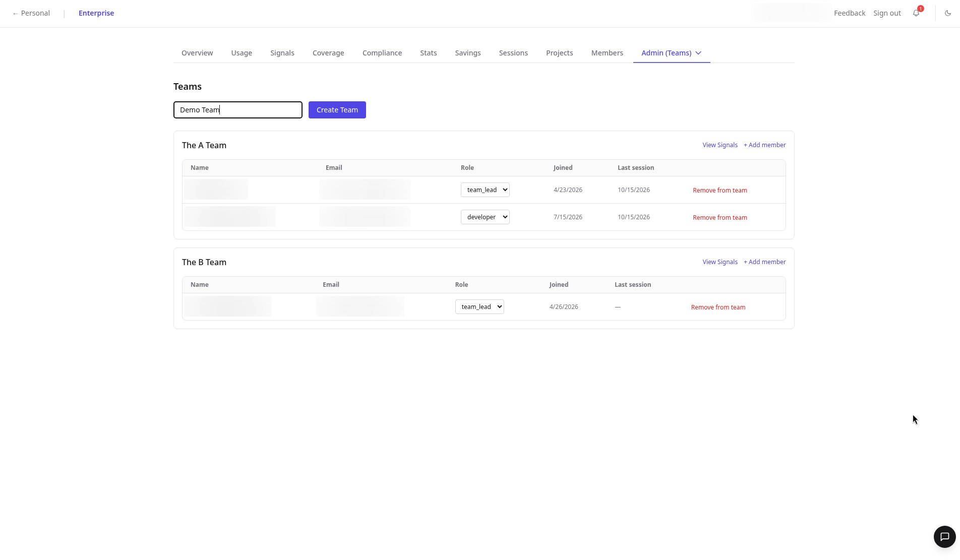The image size is (960, 560).
Task: Open the chat support bubble
Action: (x=945, y=537)
